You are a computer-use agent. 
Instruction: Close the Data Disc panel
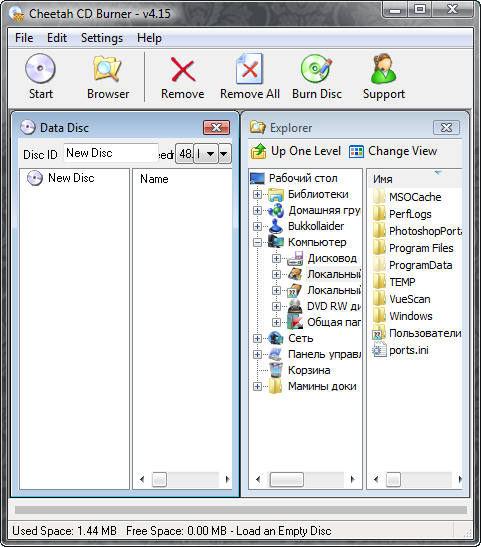(x=217, y=128)
